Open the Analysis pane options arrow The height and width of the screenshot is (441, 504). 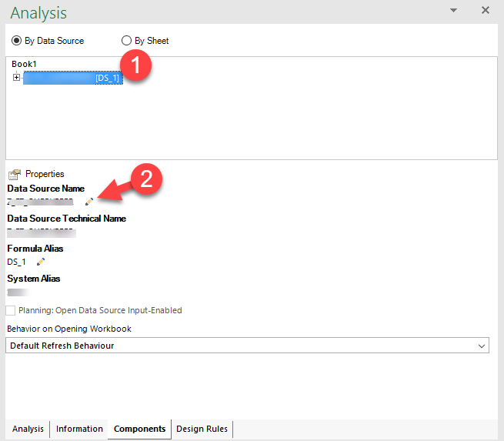453,10
